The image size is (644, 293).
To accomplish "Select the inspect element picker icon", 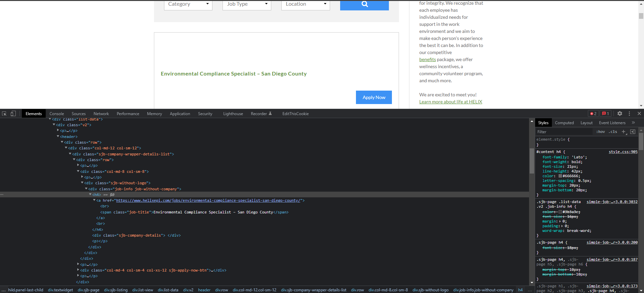I will pos(4,114).
